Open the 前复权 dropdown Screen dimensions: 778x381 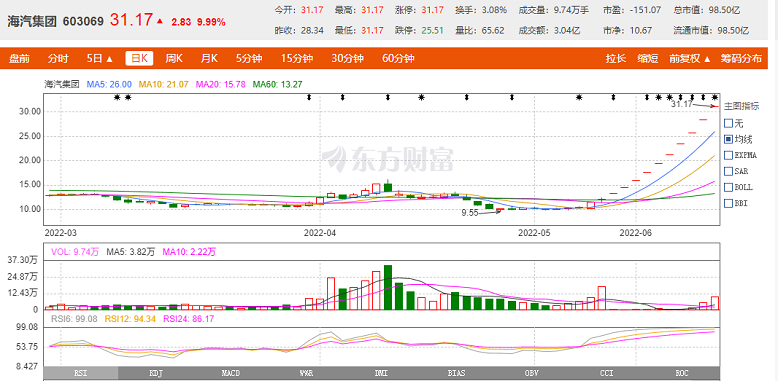(690, 59)
